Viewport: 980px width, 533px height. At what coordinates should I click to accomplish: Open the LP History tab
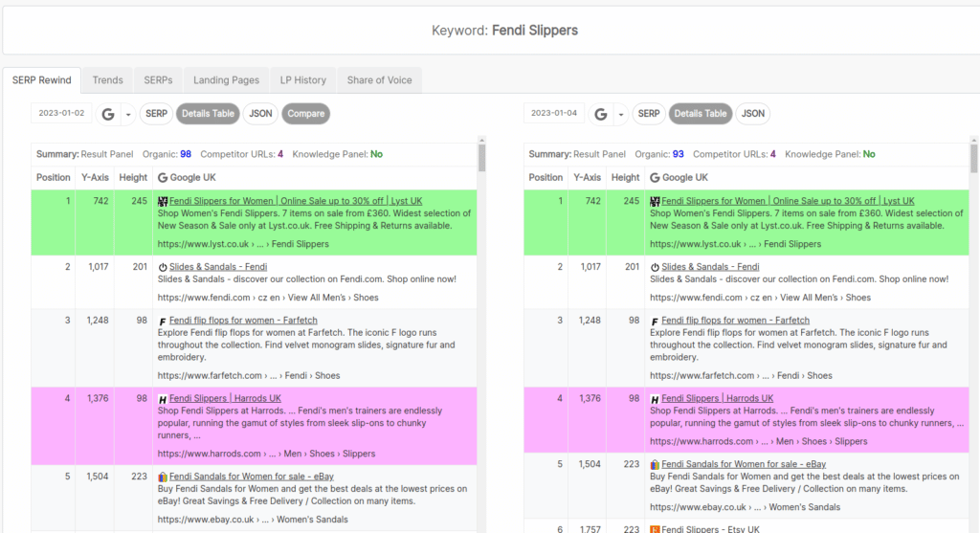click(x=303, y=80)
